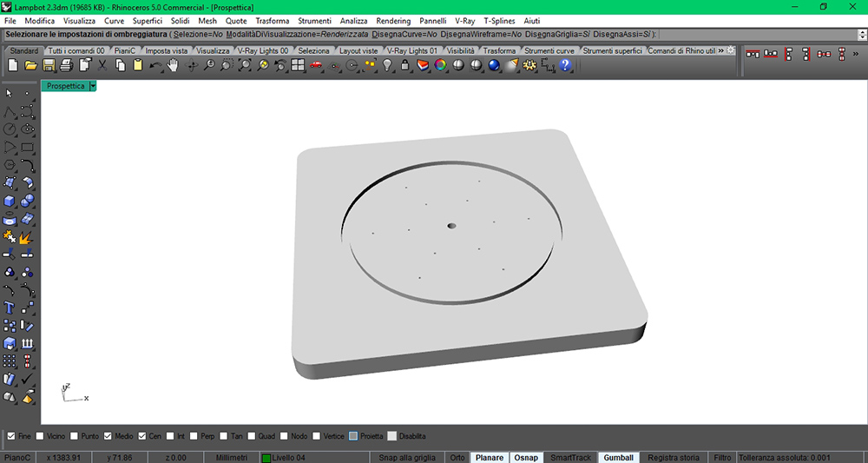868x463 pixels.
Task: Click the Copy icon in Standard toolbar
Action: click(120, 65)
